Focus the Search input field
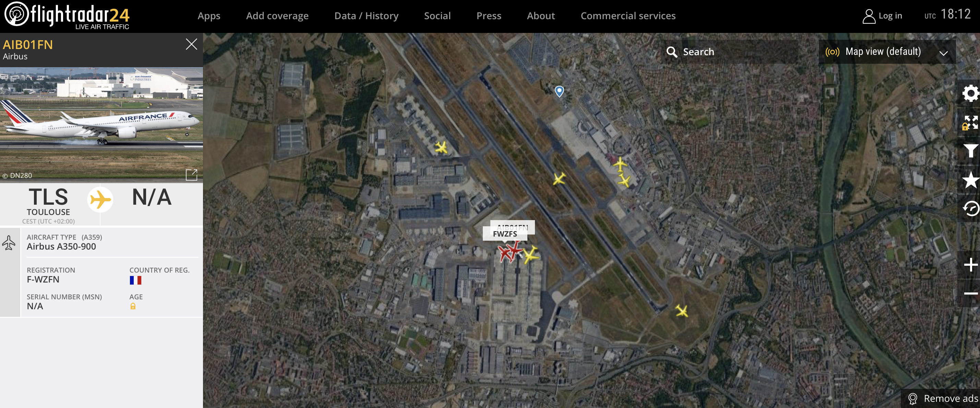Image resolution: width=980 pixels, height=408 pixels. pos(730,52)
